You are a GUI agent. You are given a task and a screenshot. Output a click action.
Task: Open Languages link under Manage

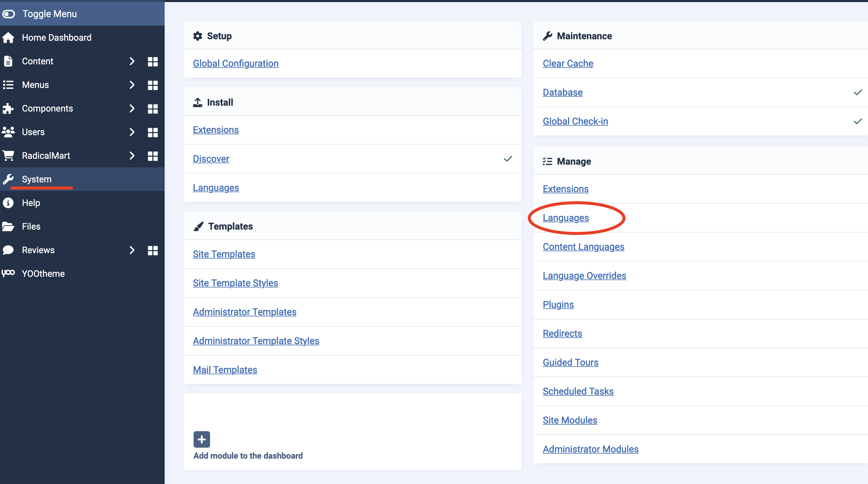[x=565, y=218]
